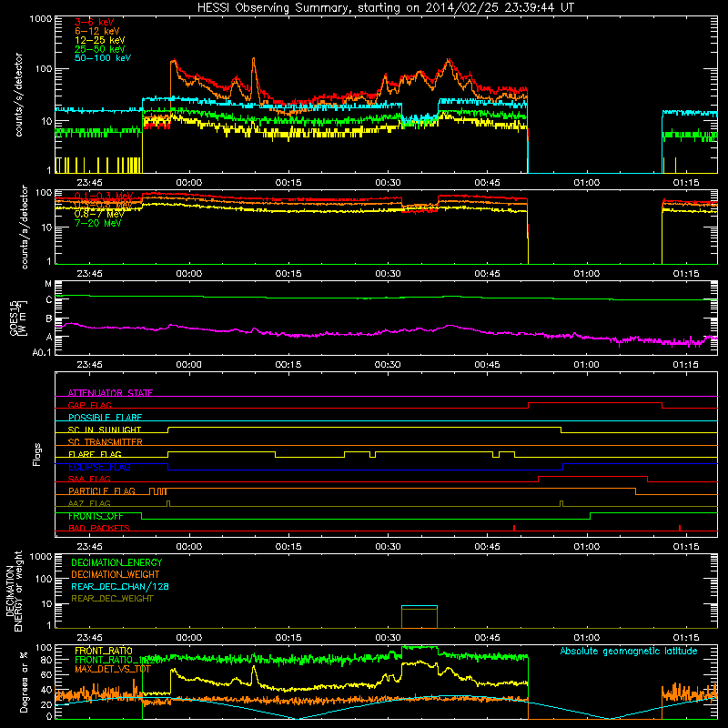Click the Degrees or % axis label
Viewport: 728px width, 728px height.
coord(24,682)
